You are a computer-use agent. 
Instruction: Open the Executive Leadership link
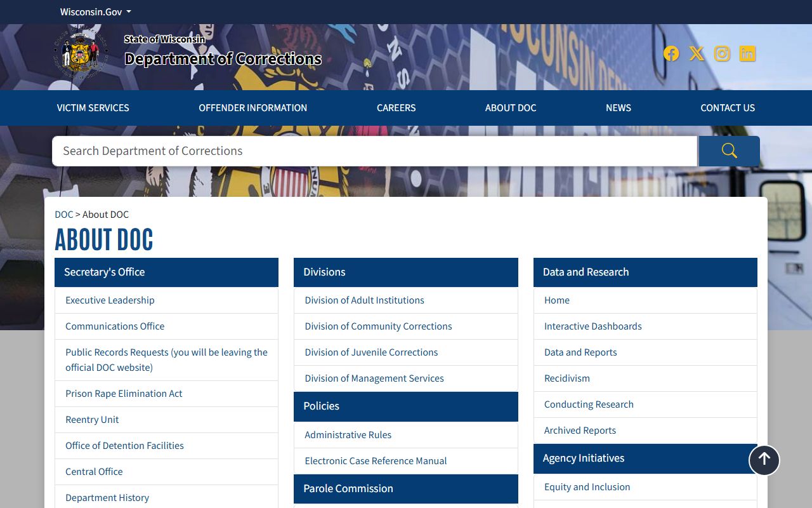tap(110, 300)
